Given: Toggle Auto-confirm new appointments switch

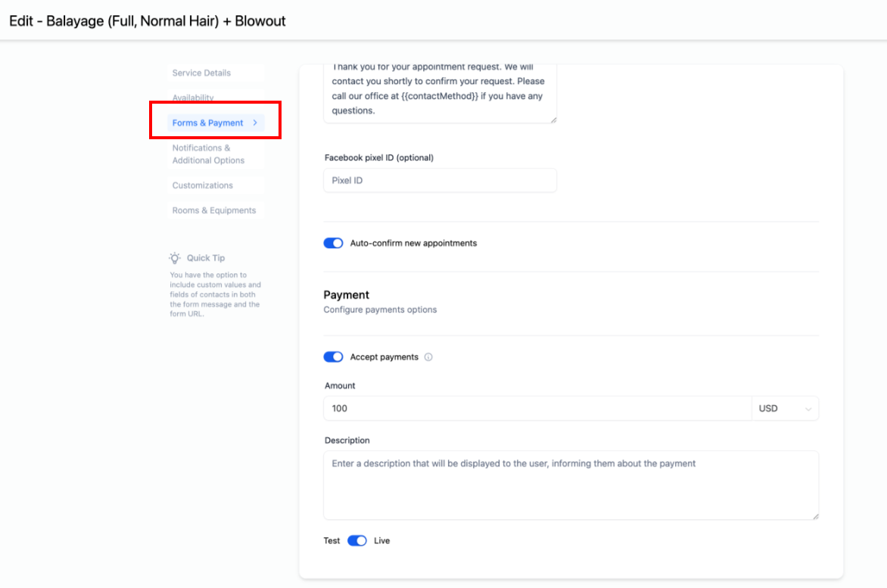Looking at the screenshot, I should (333, 243).
